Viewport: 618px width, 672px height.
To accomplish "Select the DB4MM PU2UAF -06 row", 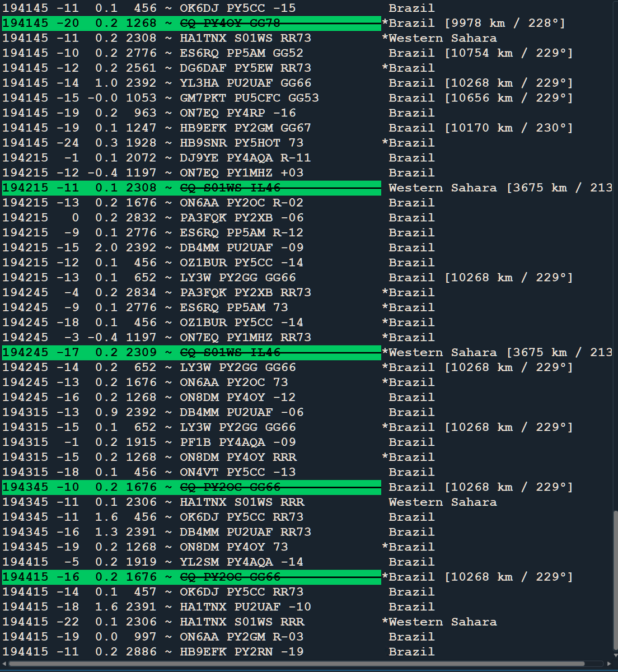I will 307,412.
